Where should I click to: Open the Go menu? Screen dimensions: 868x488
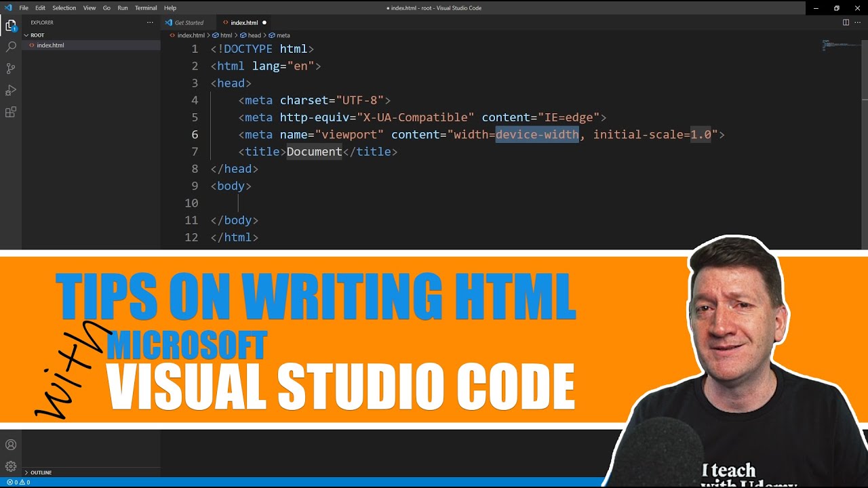coord(106,7)
